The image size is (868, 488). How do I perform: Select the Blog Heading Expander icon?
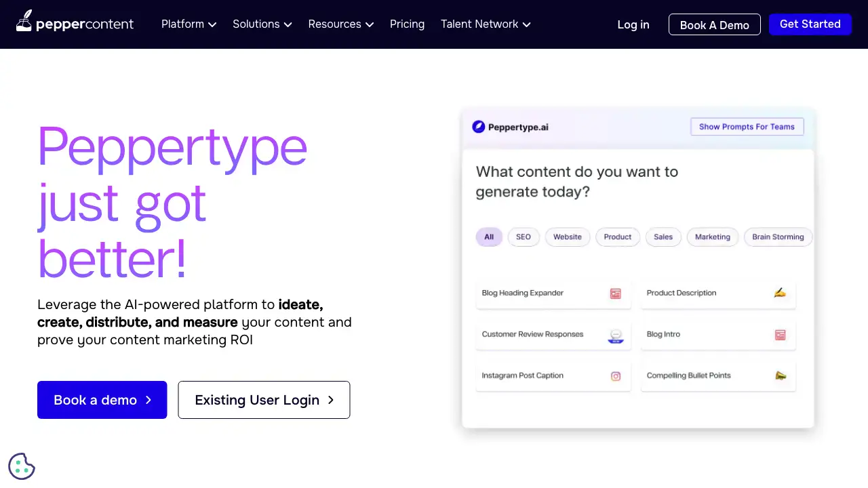pyautogui.click(x=615, y=293)
